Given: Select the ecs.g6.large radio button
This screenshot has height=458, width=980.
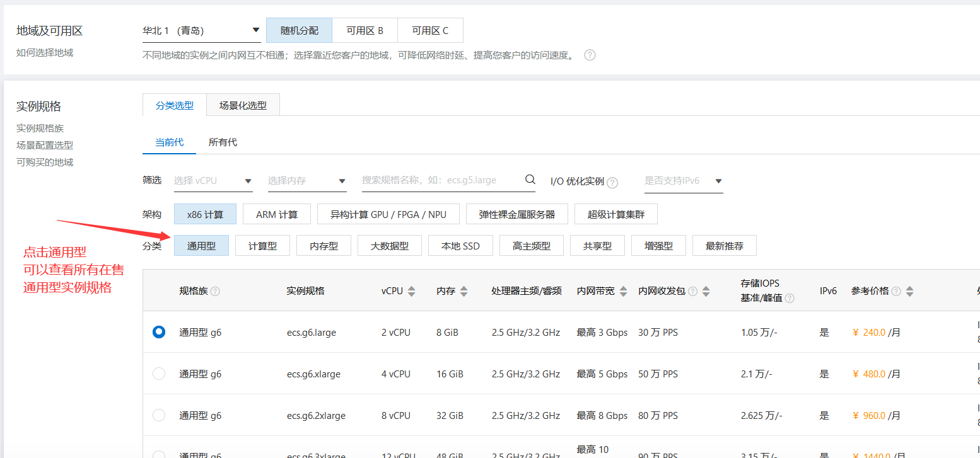Looking at the screenshot, I should 159,332.
